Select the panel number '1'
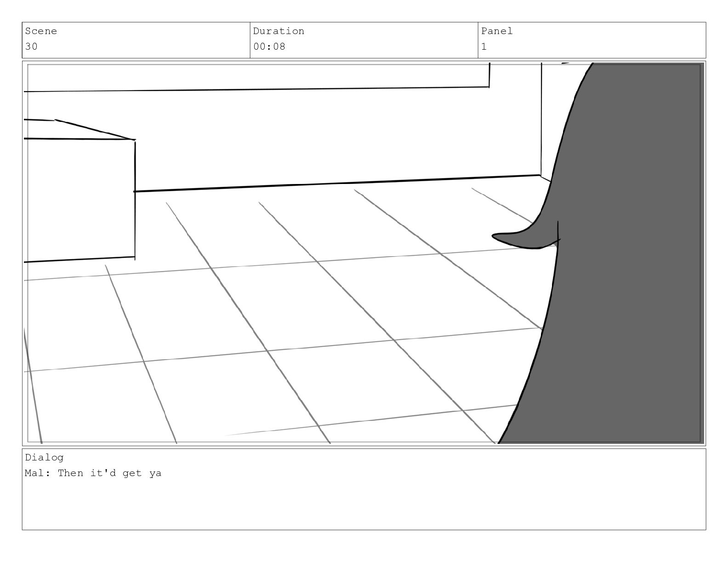The image size is (728, 563). tap(484, 46)
